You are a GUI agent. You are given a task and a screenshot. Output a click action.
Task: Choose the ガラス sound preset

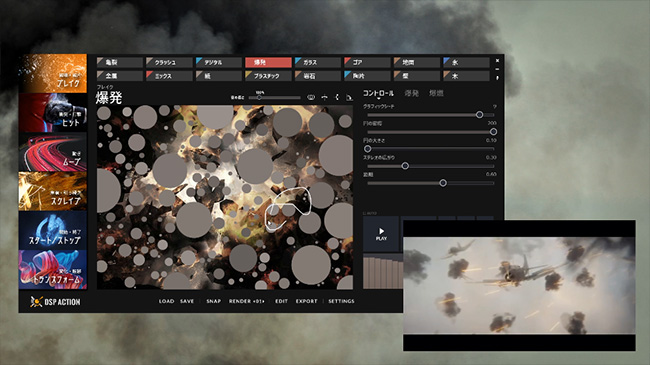(318, 63)
